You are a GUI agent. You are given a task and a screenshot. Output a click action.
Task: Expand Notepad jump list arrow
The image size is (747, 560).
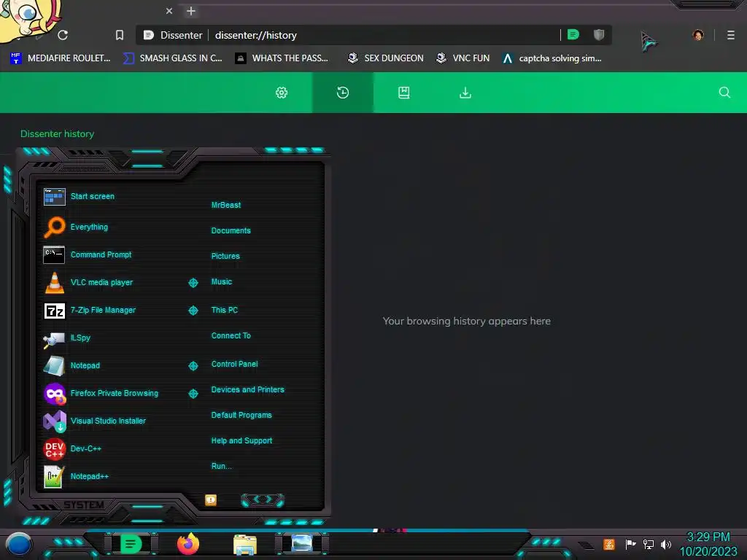coord(193,366)
